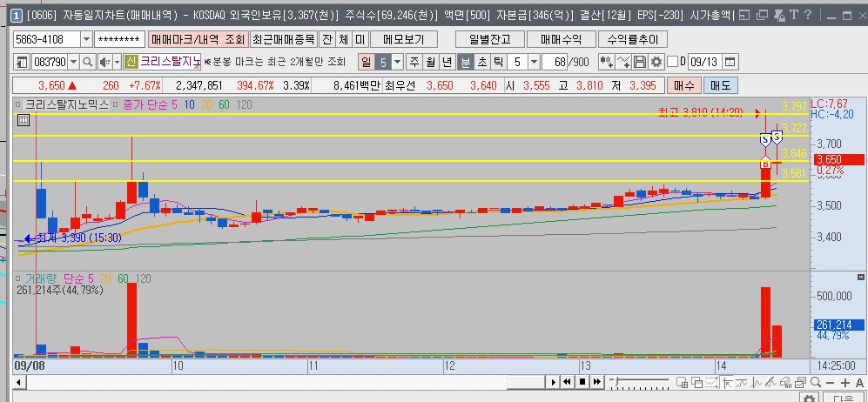Click the horizontal scrollbar left arrow
The width and height of the screenshot is (868, 402).
tap(19, 382)
